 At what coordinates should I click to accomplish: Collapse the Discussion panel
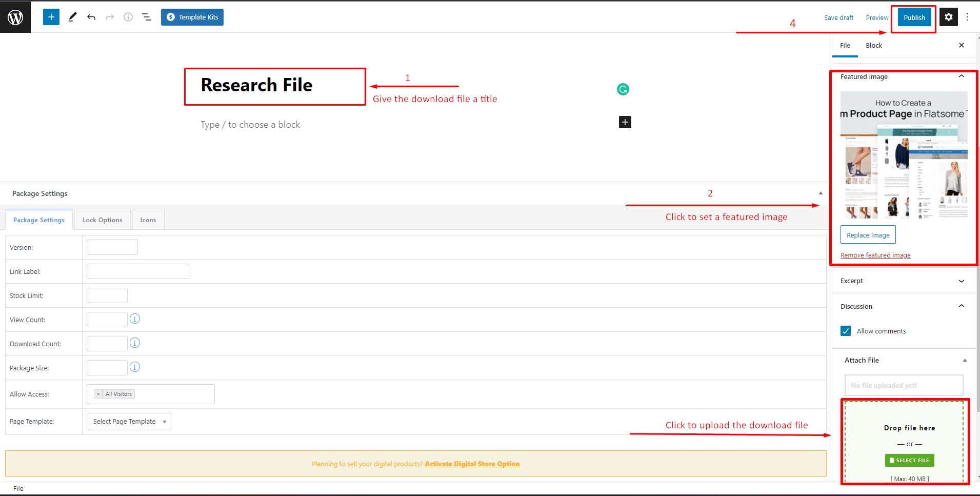962,306
